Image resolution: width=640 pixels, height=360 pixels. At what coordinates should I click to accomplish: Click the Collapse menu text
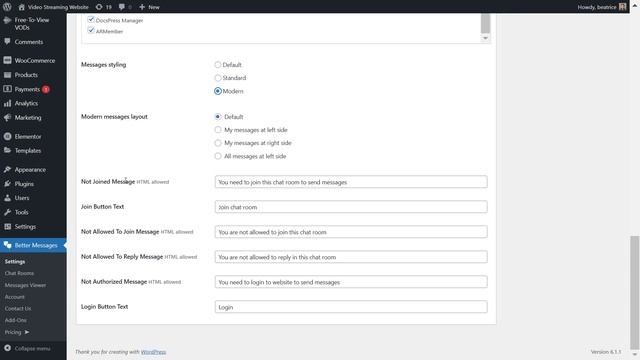[x=33, y=349]
